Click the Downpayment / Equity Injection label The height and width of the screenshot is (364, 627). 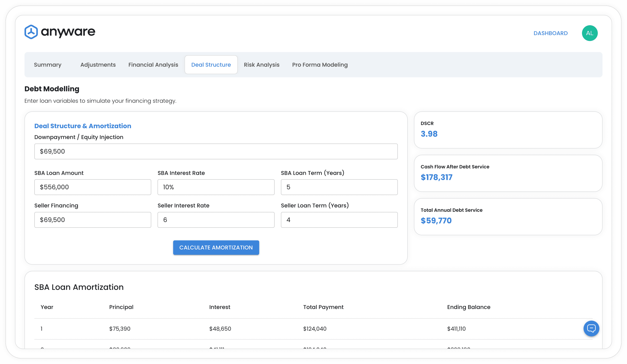tap(79, 137)
